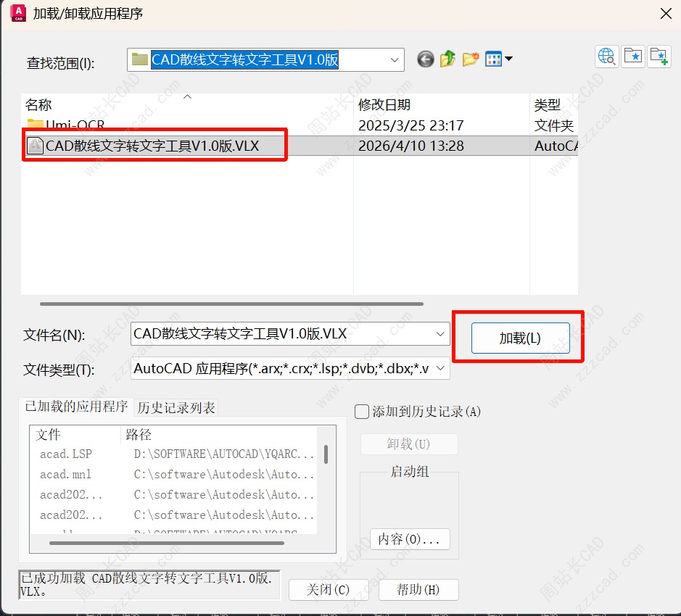Go up one folder level
The image size is (681, 616).
(x=447, y=59)
